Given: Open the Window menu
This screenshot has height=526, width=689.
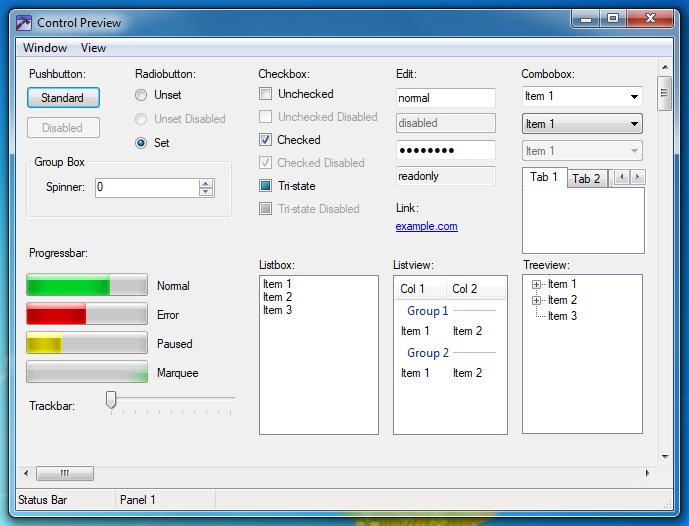Looking at the screenshot, I should tap(45, 48).
